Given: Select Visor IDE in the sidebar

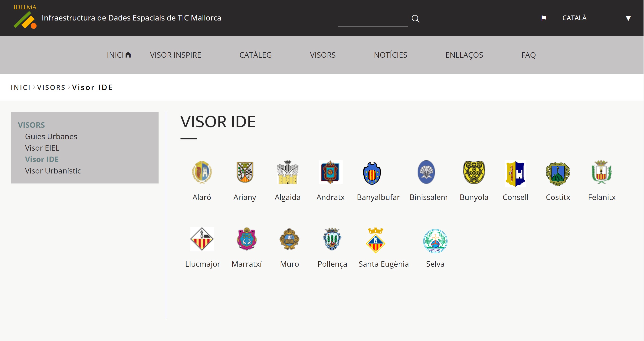Looking at the screenshot, I should [x=42, y=159].
